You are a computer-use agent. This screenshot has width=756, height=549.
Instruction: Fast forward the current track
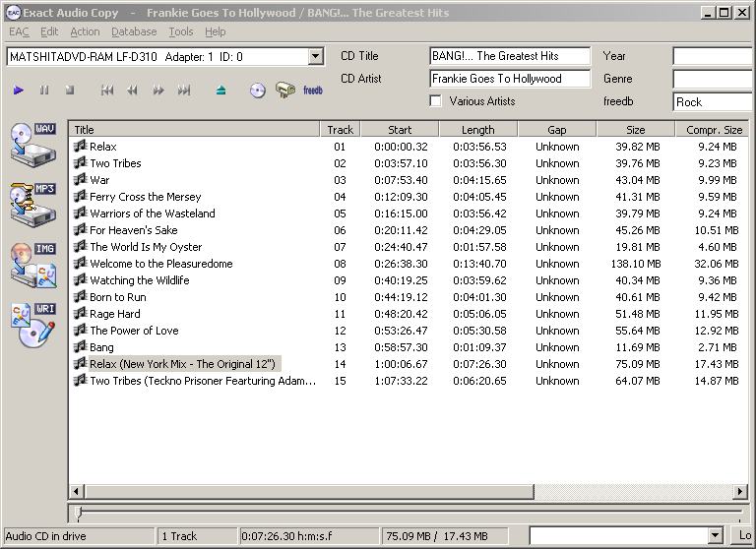pyautogui.click(x=158, y=91)
